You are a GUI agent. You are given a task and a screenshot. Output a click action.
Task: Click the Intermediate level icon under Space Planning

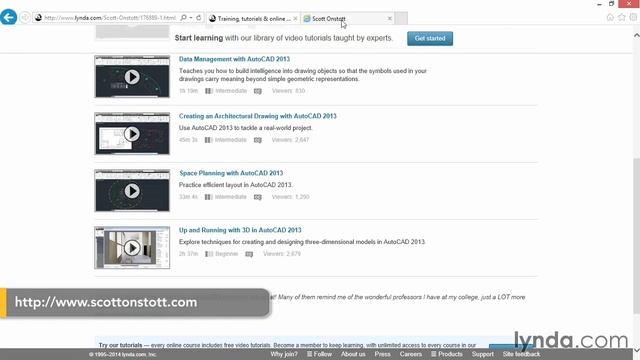[209, 197]
